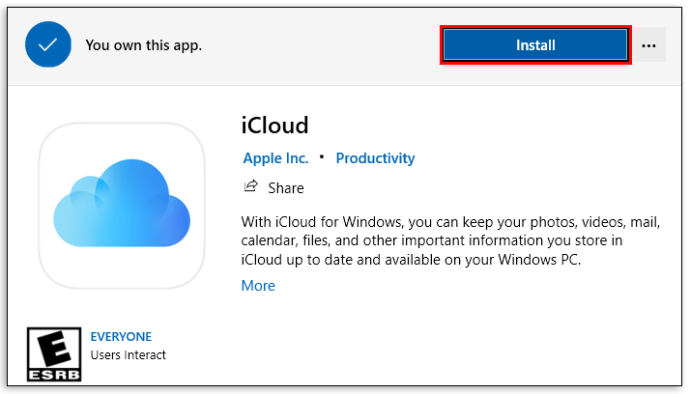Click the iCloud for Windows description paragraph

coord(451,241)
